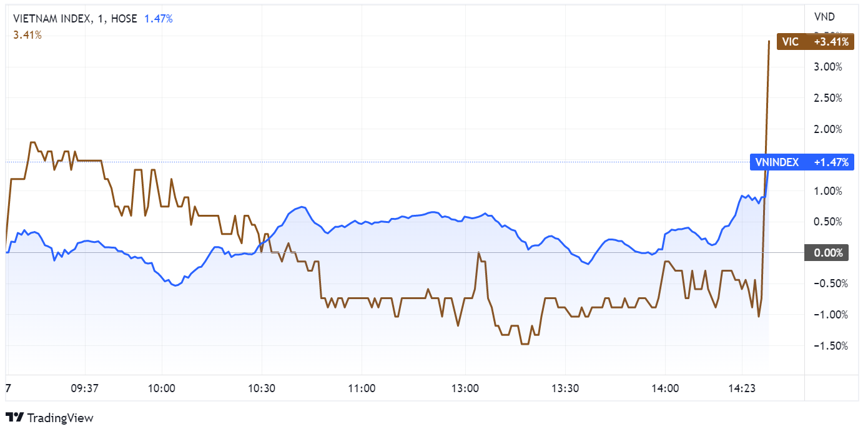The image size is (868, 434).
Task: Open the TradingView wordmark link
Action: click(61, 418)
